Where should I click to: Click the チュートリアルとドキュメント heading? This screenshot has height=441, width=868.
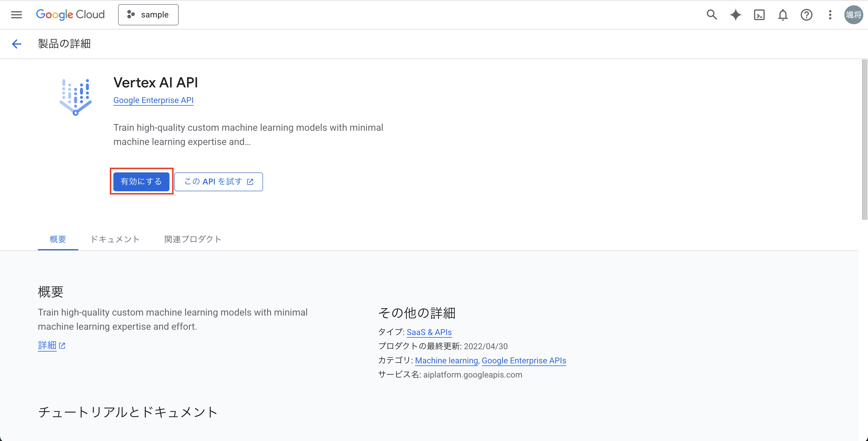click(128, 412)
